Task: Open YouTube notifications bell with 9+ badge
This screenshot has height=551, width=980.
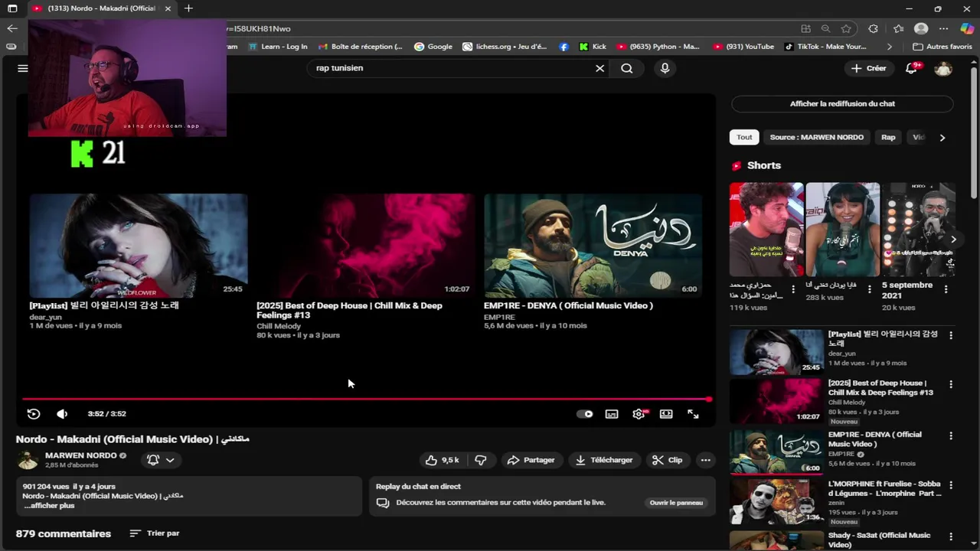Action: coord(912,68)
